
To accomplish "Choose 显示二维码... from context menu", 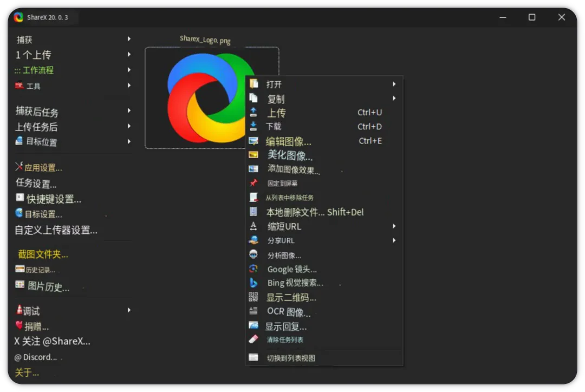I will point(324,297).
